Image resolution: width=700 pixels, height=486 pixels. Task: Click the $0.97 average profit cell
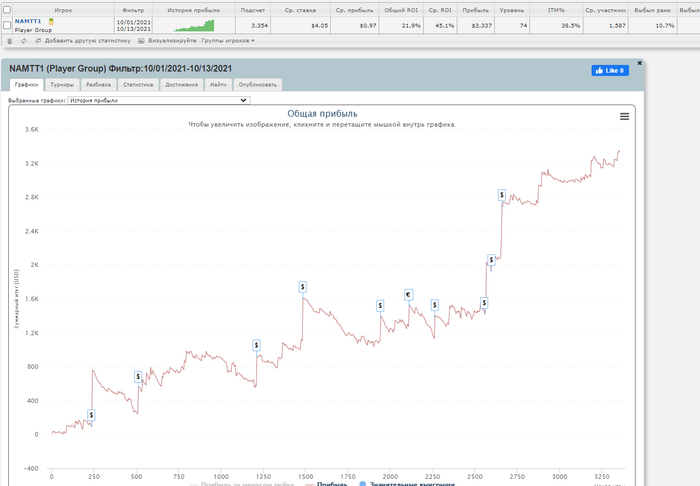point(354,25)
